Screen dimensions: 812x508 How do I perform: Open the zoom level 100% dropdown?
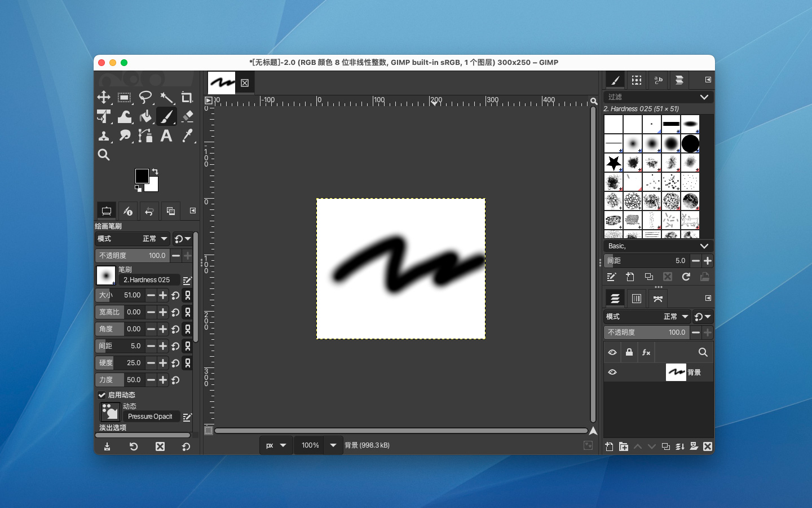(333, 445)
